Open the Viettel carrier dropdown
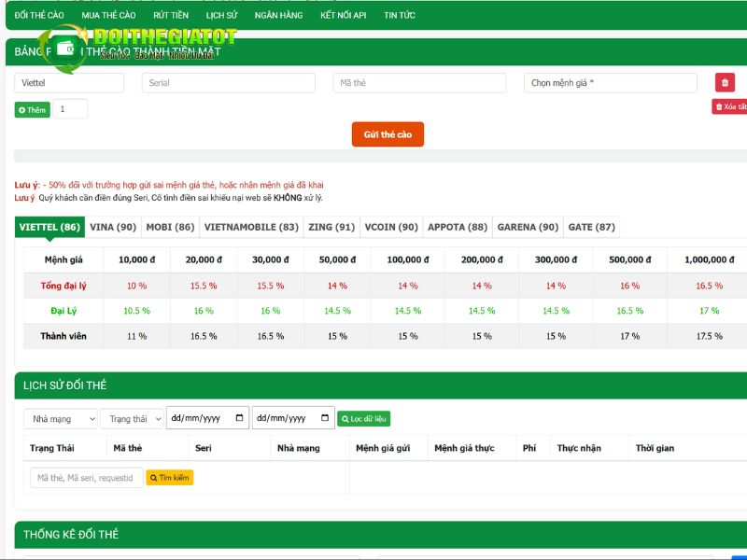Image resolution: width=747 pixels, height=560 pixels. [69, 83]
